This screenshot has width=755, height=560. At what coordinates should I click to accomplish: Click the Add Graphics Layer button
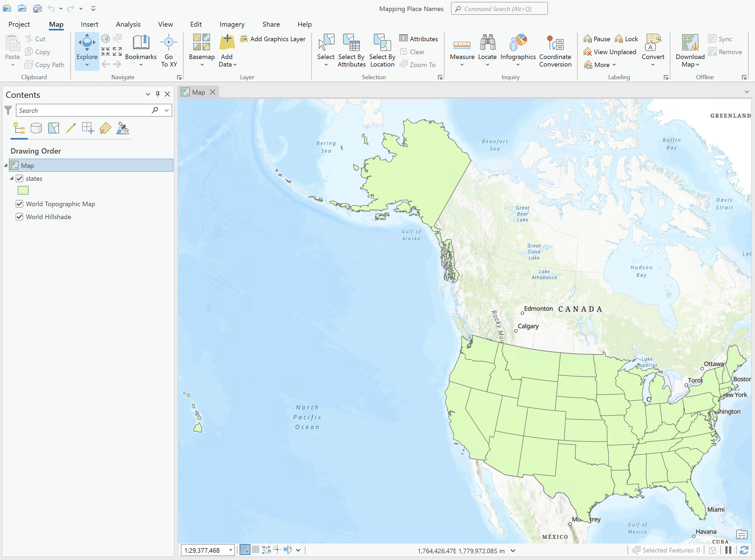click(273, 39)
